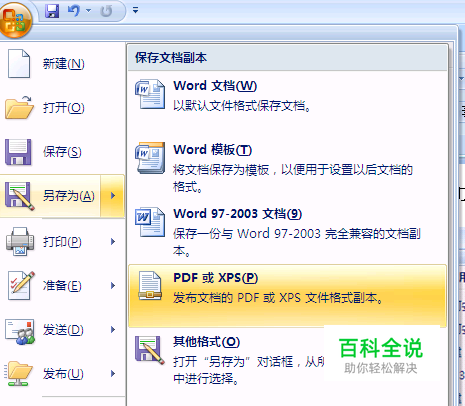The height and width of the screenshot is (406, 465).
Task: Click the floppy disk icon for 保存
Action: [18, 152]
